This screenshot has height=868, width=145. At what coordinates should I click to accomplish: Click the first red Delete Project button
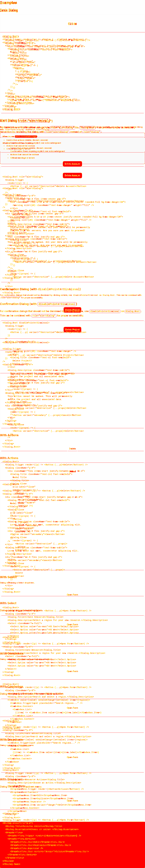click(x=72, y=310)
